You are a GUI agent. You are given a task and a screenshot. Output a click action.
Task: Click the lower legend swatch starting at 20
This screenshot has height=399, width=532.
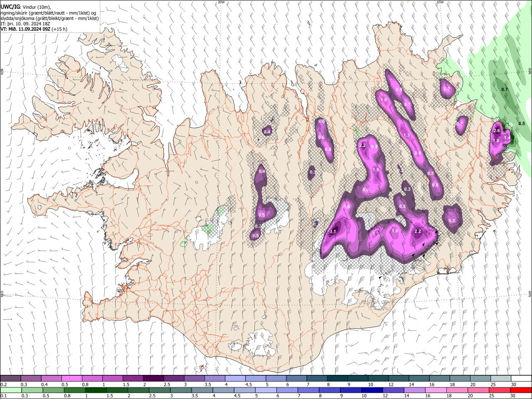[x=478, y=390]
